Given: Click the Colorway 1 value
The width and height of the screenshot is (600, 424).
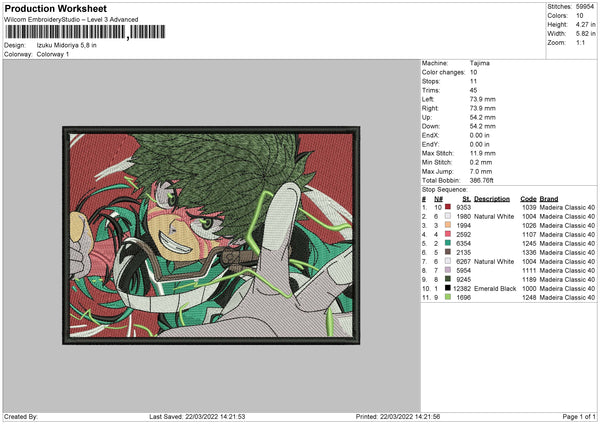Looking at the screenshot, I should tap(51, 54).
